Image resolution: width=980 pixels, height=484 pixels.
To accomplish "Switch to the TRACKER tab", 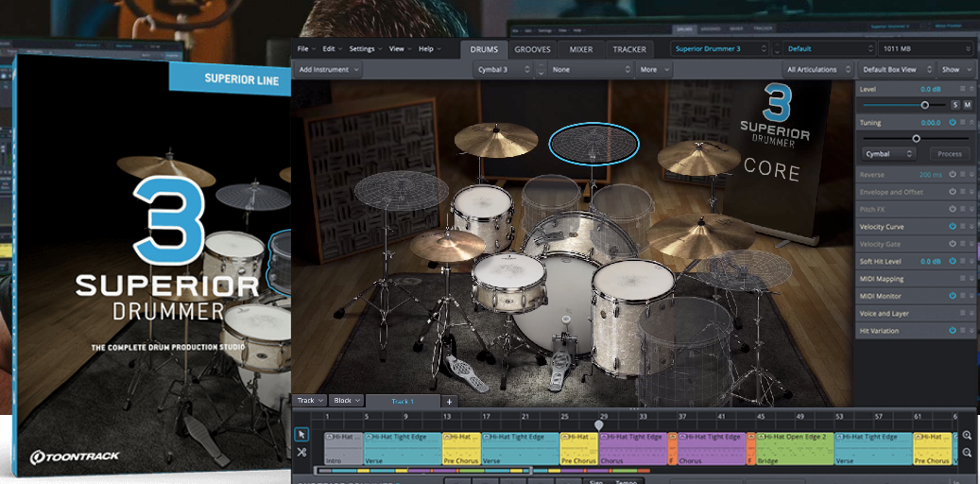I will point(629,49).
